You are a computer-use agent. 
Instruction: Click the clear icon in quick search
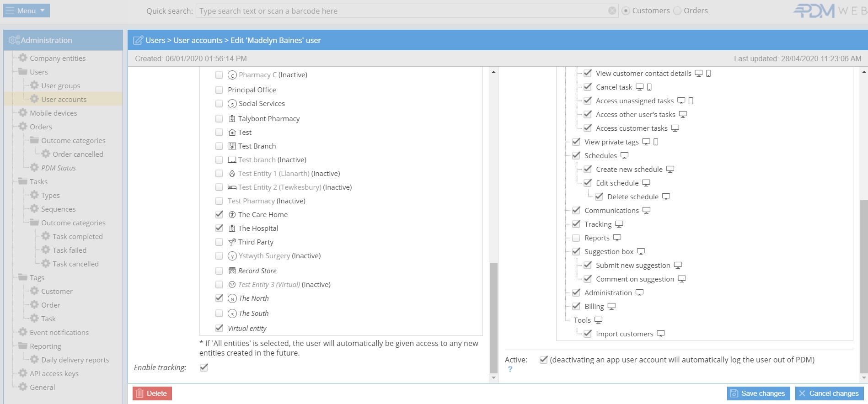pos(612,11)
